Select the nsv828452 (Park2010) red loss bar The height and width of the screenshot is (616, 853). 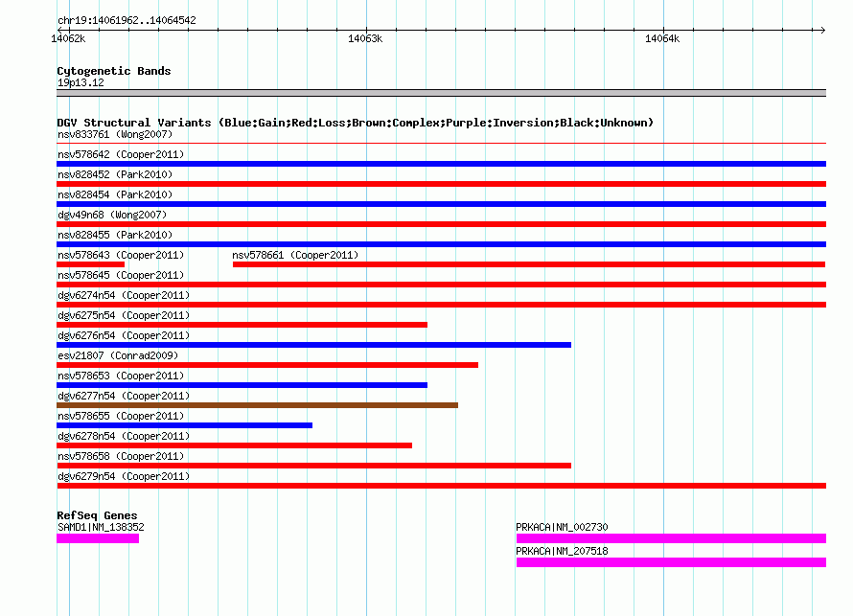pyautogui.click(x=441, y=184)
